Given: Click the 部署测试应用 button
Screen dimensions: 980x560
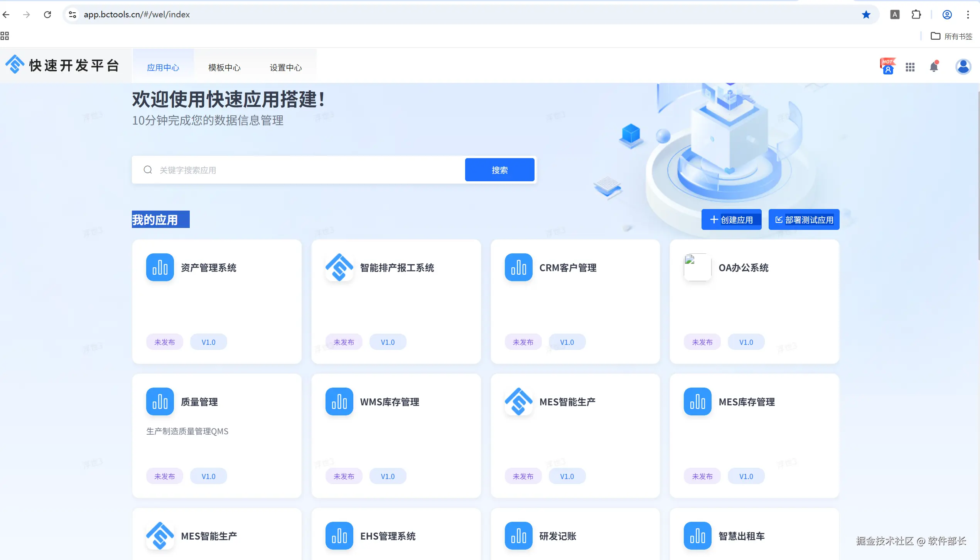Looking at the screenshot, I should tap(804, 219).
